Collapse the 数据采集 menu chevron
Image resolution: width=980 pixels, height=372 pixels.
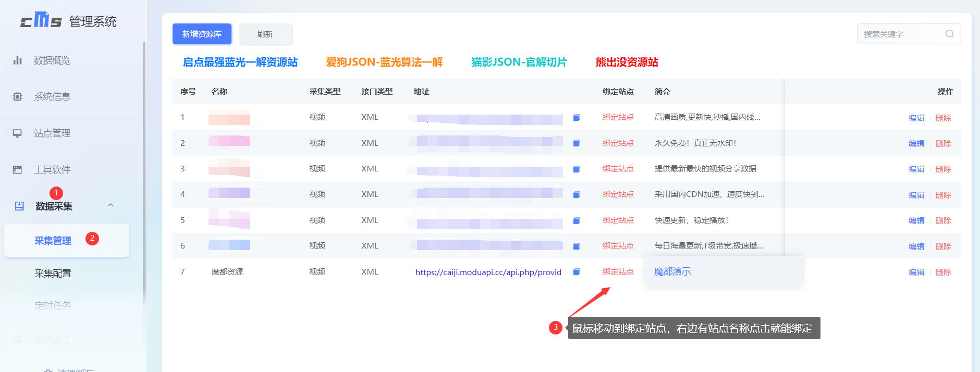(x=111, y=205)
